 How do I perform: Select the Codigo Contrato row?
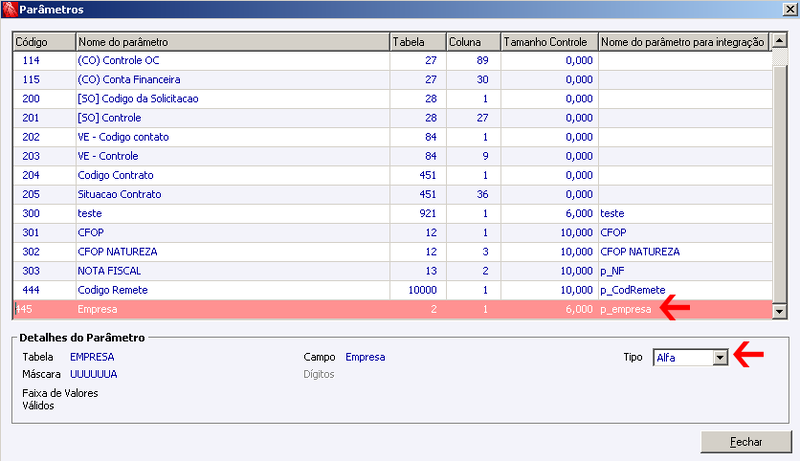pyautogui.click(x=392, y=175)
